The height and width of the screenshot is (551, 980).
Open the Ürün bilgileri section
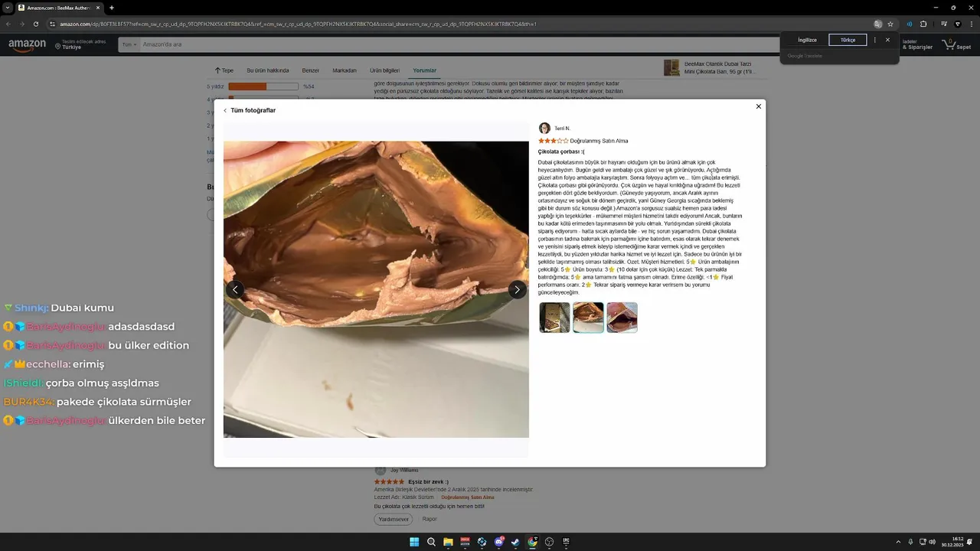(384, 70)
